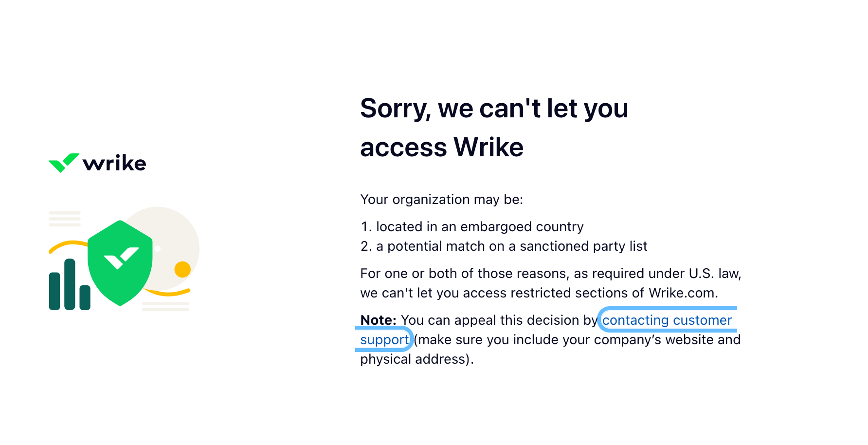Click the bold 'Note:' label
Viewport: 868px width, 445px height.
point(379,320)
